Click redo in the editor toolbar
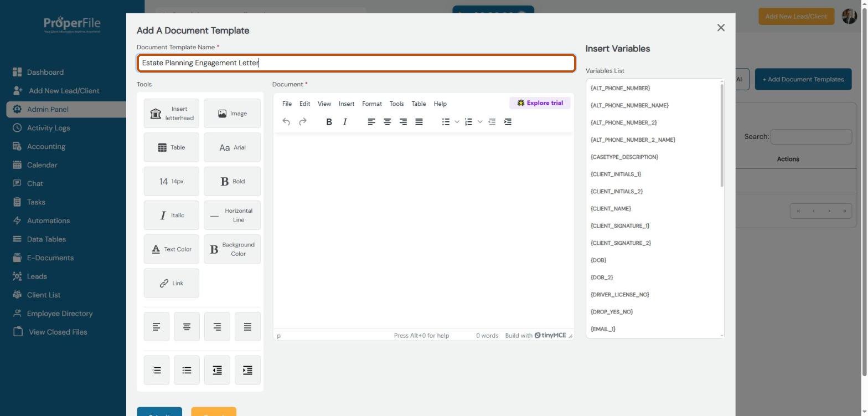This screenshot has width=868, height=416. pos(303,122)
